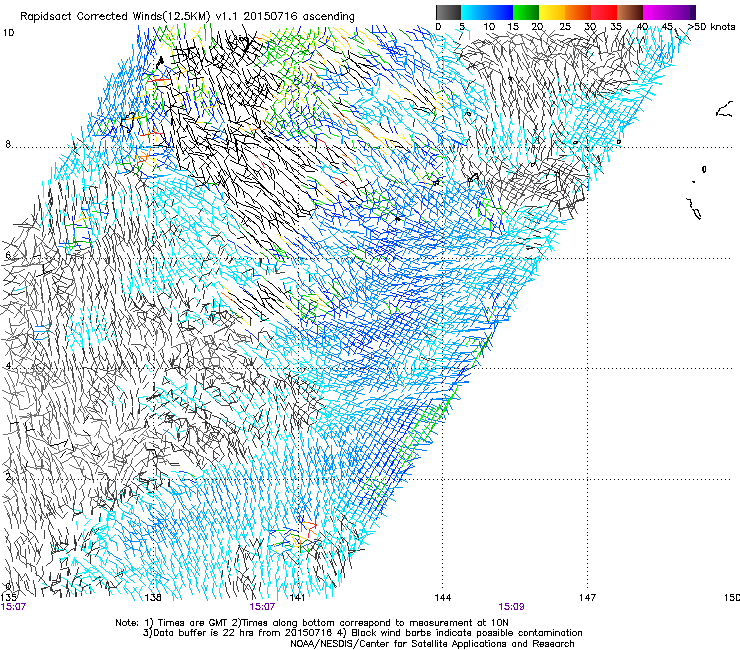
Task: Click the purple '15:09' time label
Action: click(x=511, y=607)
